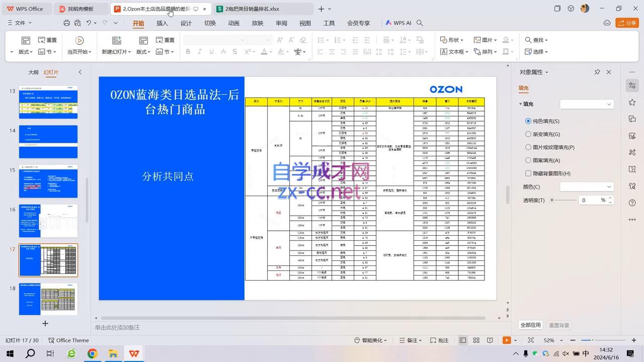This screenshot has height=362, width=644.
Task: Click the 批注 comments button in status bar
Action: [439, 340]
